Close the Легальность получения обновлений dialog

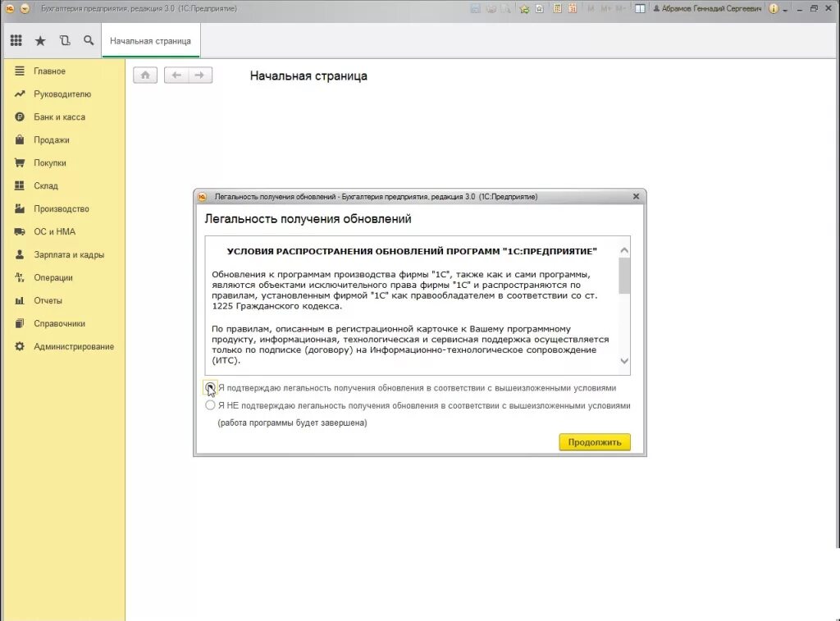pyautogui.click(x=636, y=197)
